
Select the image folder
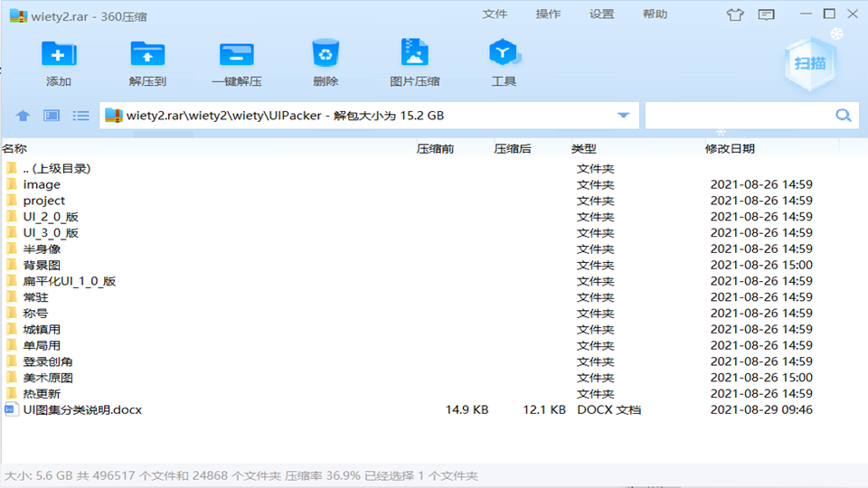(434, 184)
